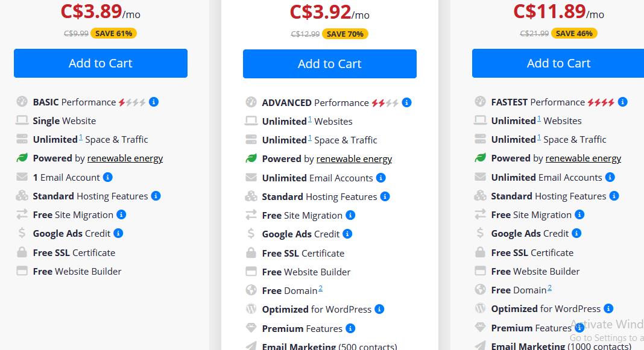The image size is (644, 350).
Task: Open info for middle plan Unlimited Email Accounts
Action: (x=380, y=178)
